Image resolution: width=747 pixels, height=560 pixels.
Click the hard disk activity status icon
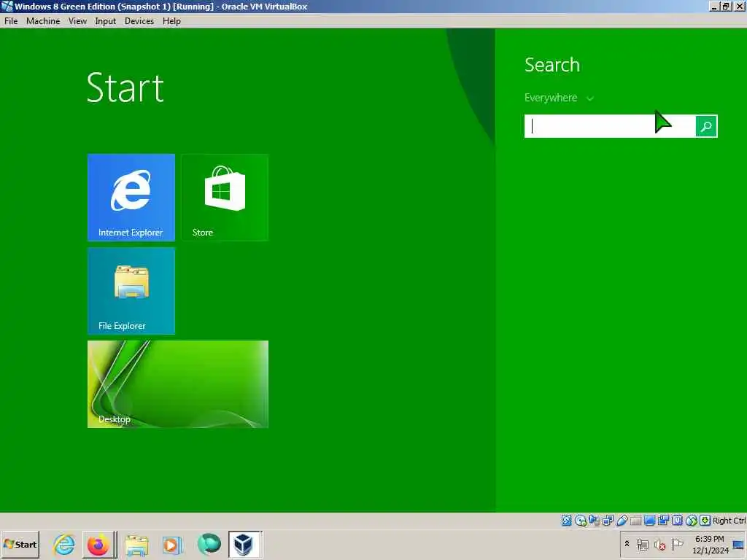click(566, 521)
